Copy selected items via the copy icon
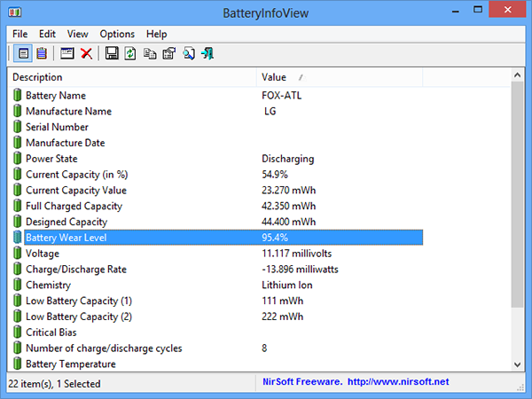This screenshot has height=399, width=532. [150, 53]
